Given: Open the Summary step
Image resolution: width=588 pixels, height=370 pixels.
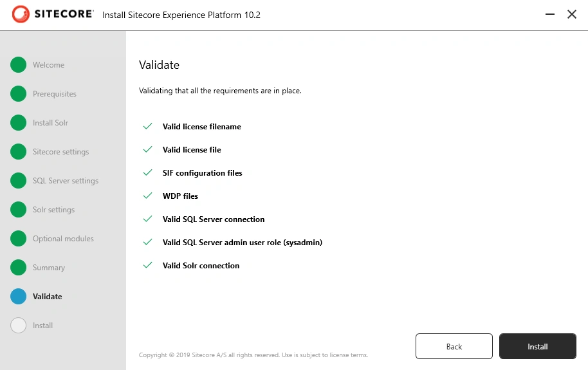Looking at the screenshot, I should click(49, 268).
